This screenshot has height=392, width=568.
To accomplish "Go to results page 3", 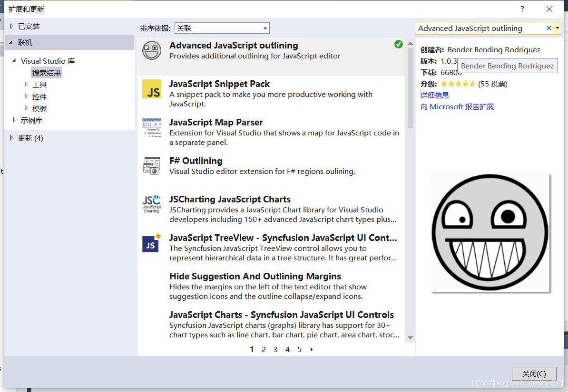I will [275, 349].
